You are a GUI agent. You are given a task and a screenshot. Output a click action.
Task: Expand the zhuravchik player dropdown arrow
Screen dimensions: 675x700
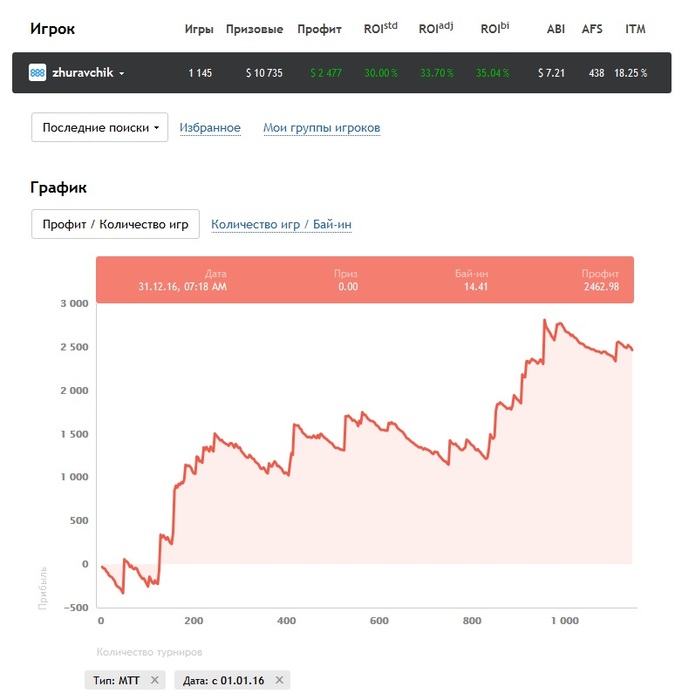[x=122, y=74]
